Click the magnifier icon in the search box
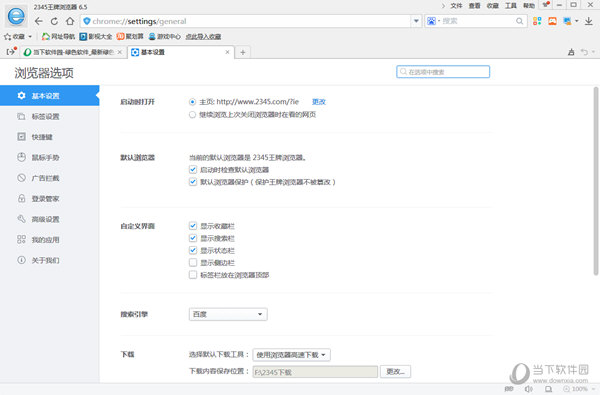 pyautogui.click(x=519, y=21)
